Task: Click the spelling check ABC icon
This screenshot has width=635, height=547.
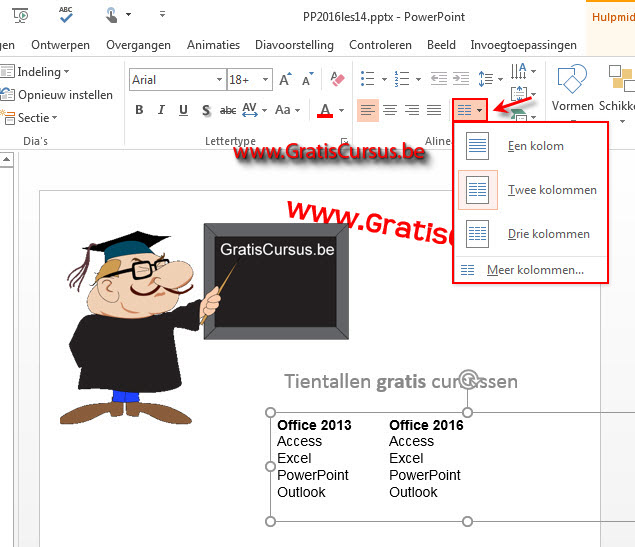Action: click(66, 15)
